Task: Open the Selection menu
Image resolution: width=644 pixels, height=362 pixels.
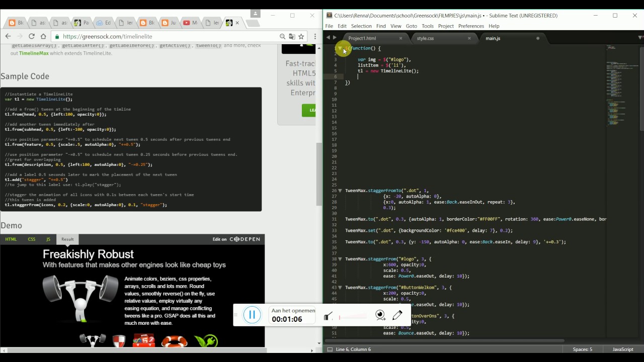Action: [361, 26]
